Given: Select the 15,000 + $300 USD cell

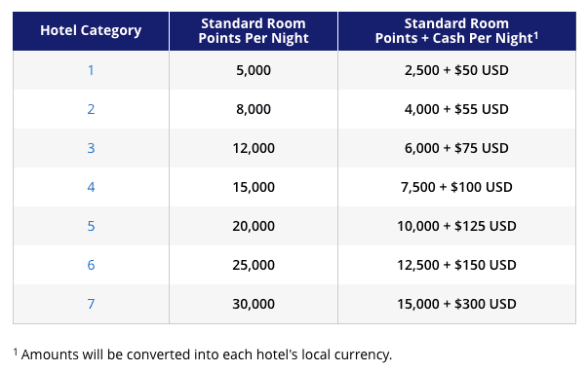Looking at the screenshot, I should pyautogui.click(x=456, y=304).
